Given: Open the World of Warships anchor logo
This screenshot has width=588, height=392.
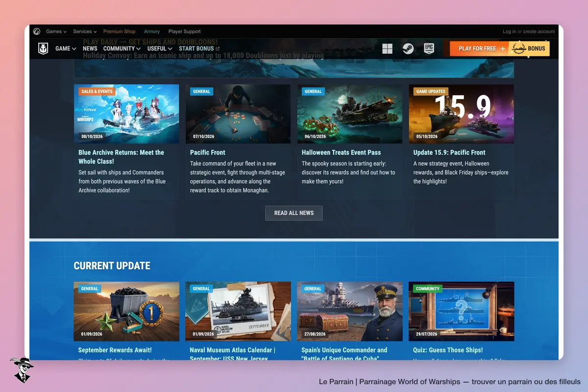Looking at the screenshot, I should click(x=43, y=49).
